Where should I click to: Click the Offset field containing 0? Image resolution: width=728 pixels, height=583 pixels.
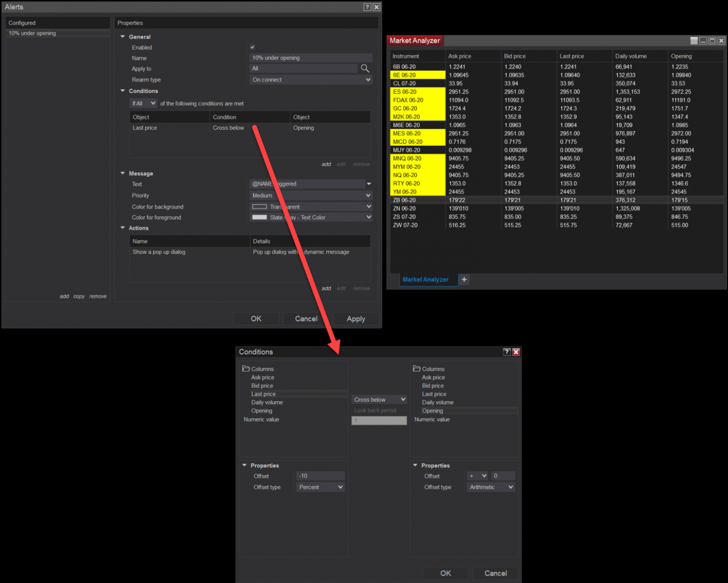point(503,476)
